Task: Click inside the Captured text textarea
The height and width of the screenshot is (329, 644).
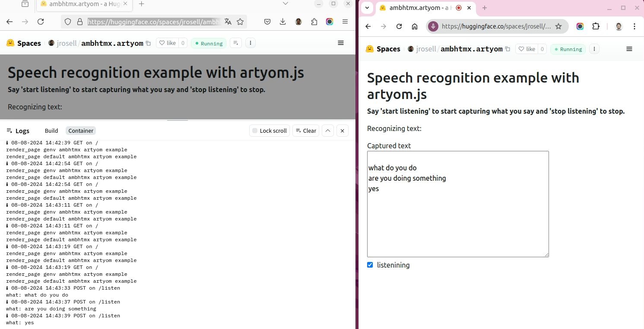Action: 458,204
